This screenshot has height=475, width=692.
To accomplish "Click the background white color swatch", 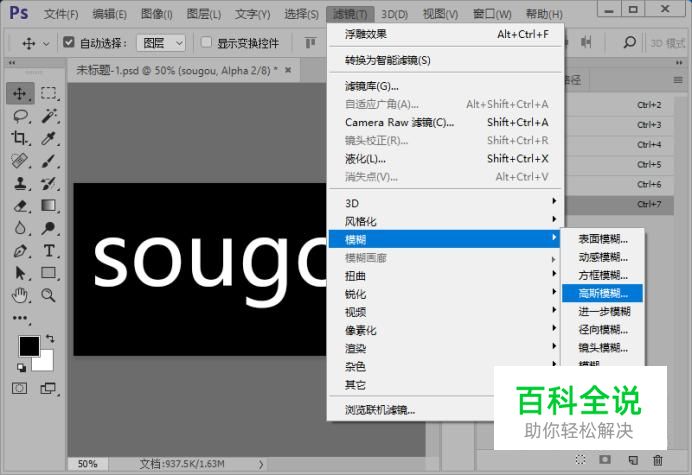I will tap(47, 364).
